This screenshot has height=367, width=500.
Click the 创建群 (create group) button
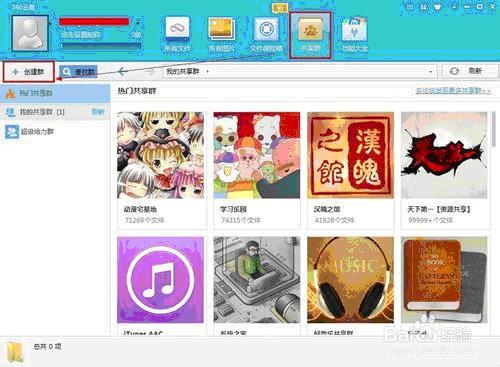pyautogui.click(x=29, y=72)
